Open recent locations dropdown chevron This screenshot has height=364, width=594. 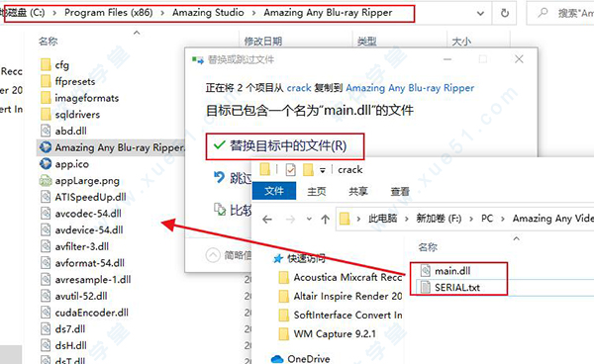pyautogui.click(x=309, y=219)
